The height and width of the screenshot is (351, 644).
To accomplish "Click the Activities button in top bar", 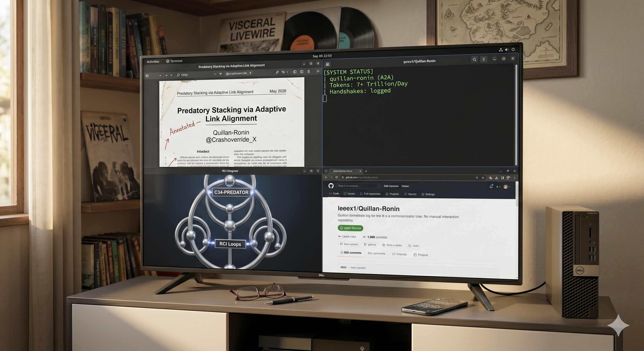I will click(153, 61).
